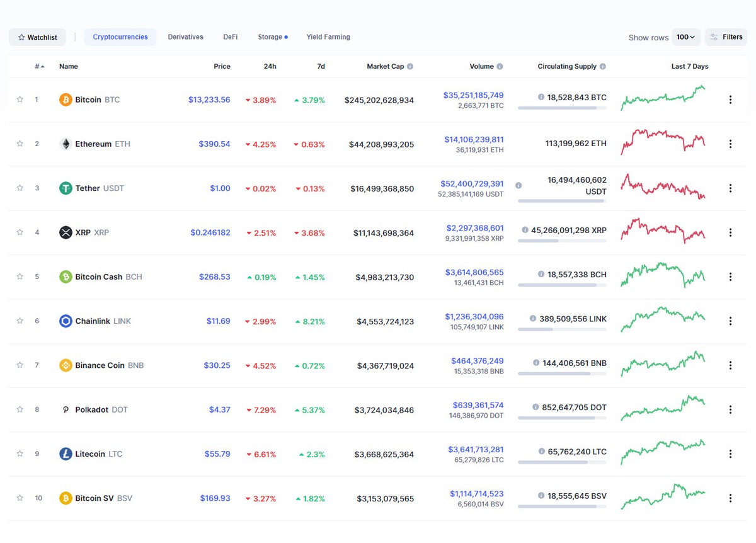
Task: Click the info icon next to Market Cap header
Action: (x=409, y=66)
